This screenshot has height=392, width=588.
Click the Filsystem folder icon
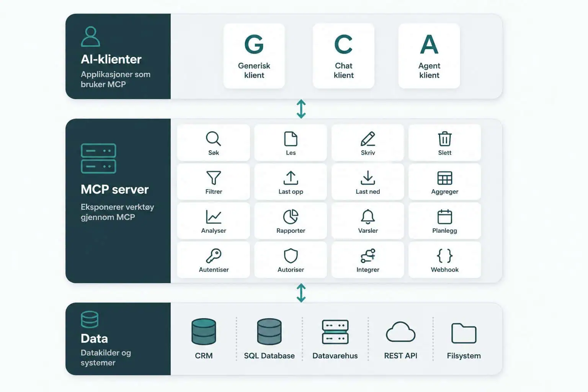pos(464,333)
